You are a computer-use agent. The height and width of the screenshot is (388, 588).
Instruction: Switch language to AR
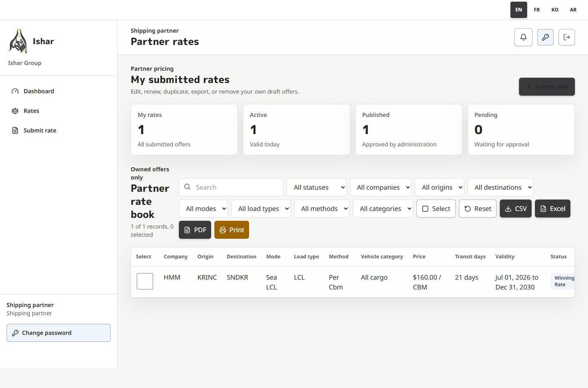pyautogui.click(x=573, y=10)
